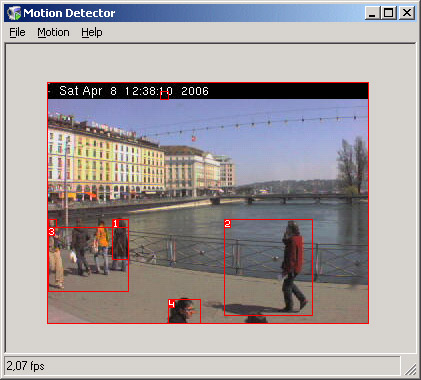
Task: Open the Help menu
Action: coord(92,32)
